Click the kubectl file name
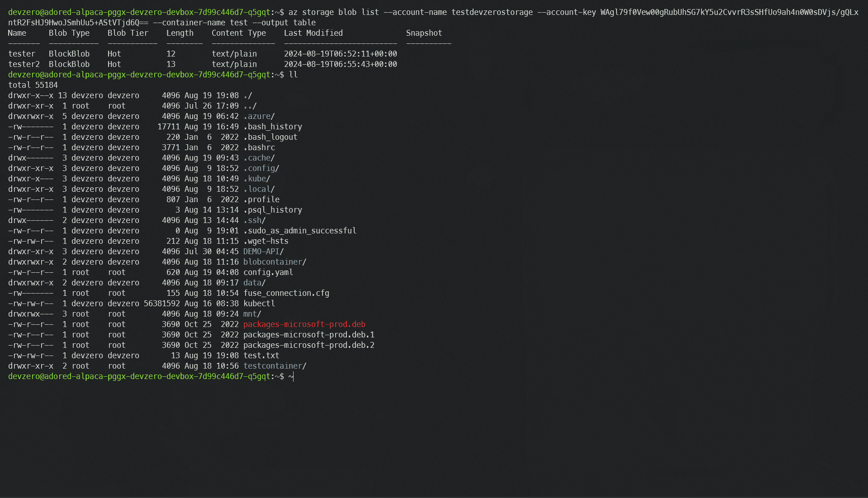 coord(259,304)
